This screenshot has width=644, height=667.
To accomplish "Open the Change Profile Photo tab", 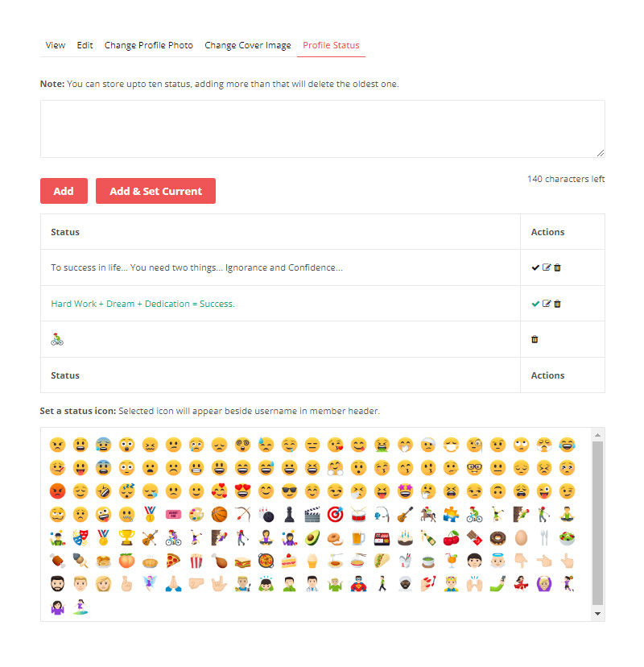I will (x=149, y=45).
